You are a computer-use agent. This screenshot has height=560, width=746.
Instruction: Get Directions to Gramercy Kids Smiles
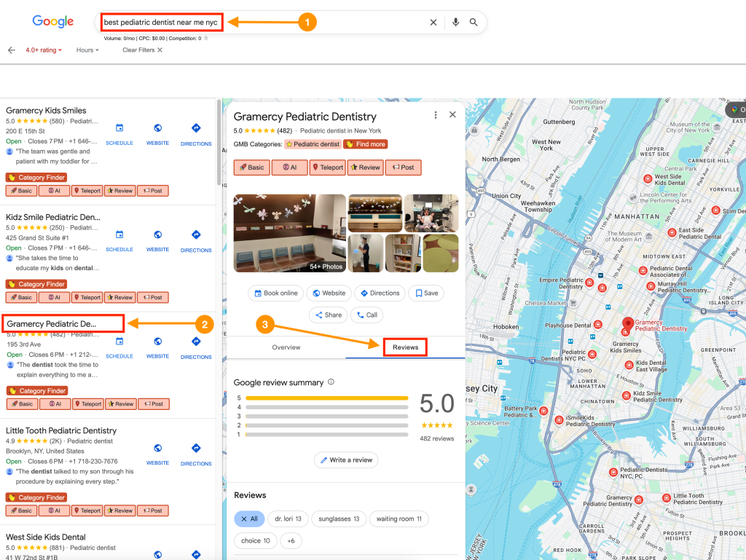[196, 134]
